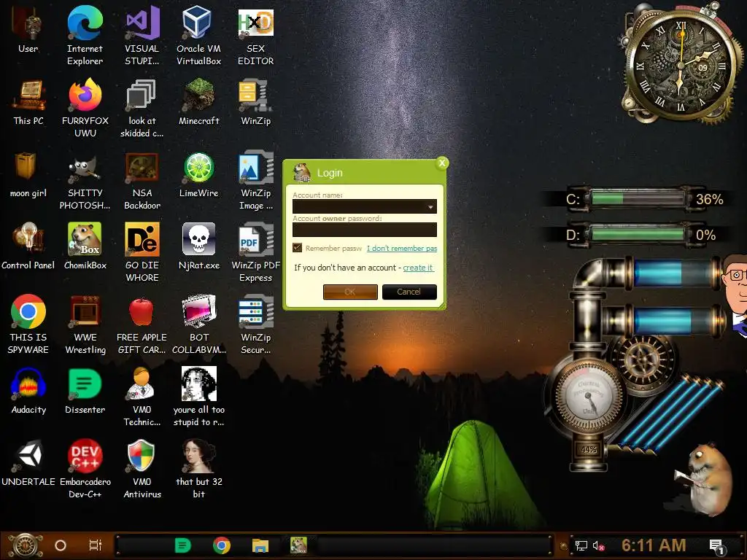Open the notification center icon
The height and width of the screenshot is (560, 747).
tap(716, 545)
